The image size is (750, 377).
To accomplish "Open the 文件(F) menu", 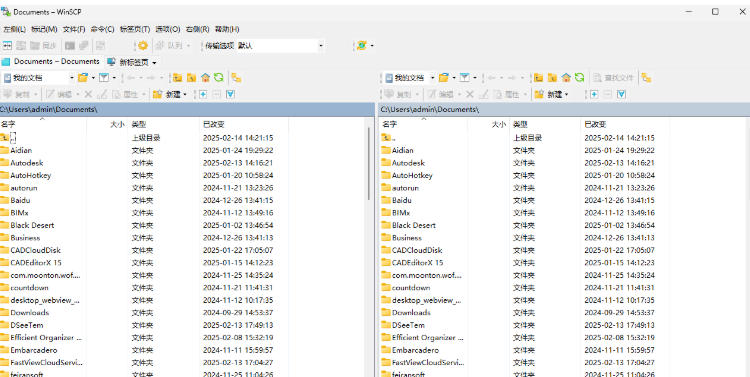I will click(74, 29).
